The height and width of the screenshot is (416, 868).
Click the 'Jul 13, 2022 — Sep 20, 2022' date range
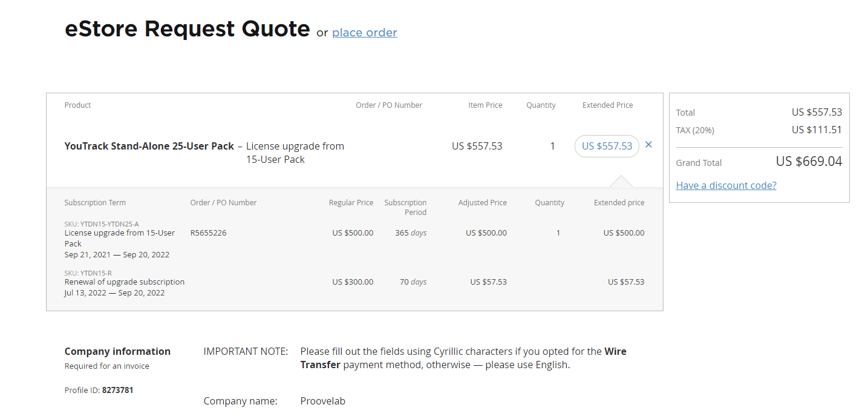pos(114,292)
